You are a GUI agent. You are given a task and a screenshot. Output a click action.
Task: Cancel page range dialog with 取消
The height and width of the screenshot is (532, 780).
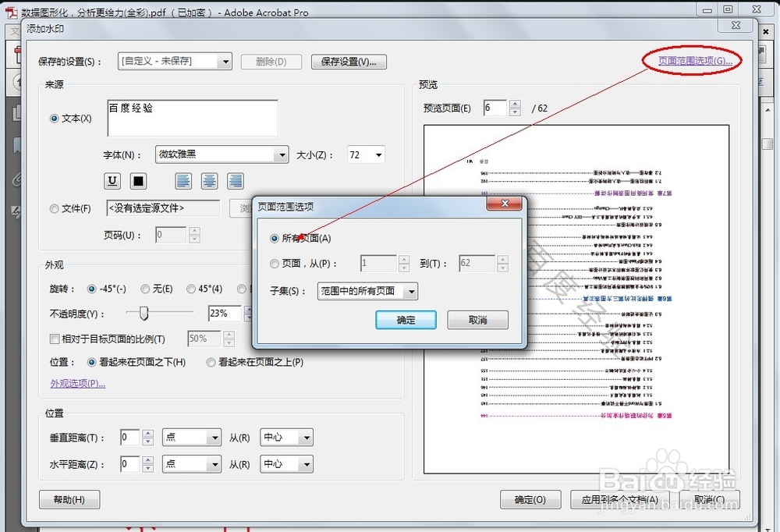477,320
